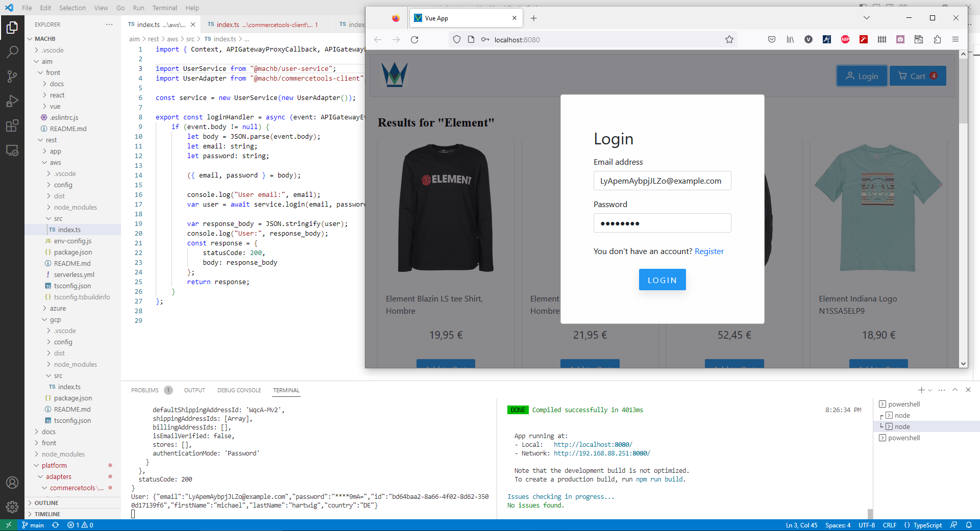Viewport: 980px width, 531px height.
Task: Click the Email address input field
Action: (662, 181)
